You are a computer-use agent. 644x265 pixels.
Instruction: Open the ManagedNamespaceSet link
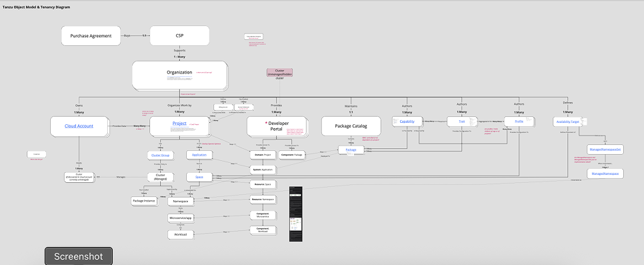pyautogui.click(x=605, y=149)
